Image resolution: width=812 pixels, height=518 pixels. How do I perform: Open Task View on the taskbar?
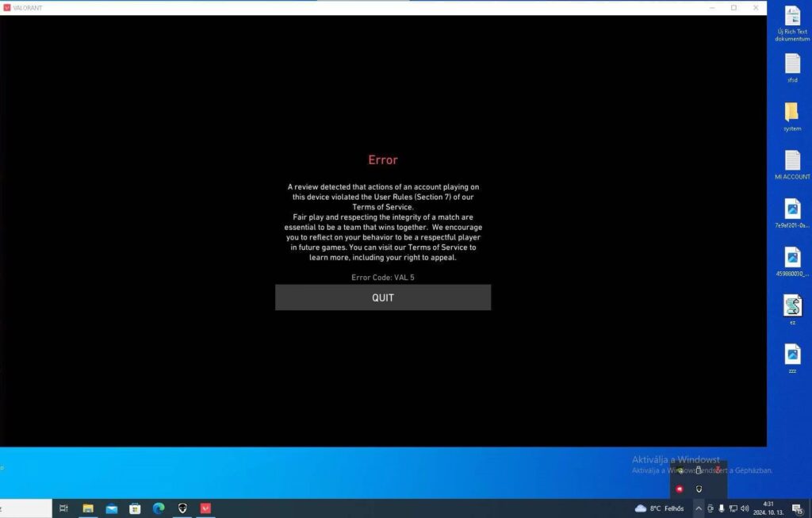63,508
